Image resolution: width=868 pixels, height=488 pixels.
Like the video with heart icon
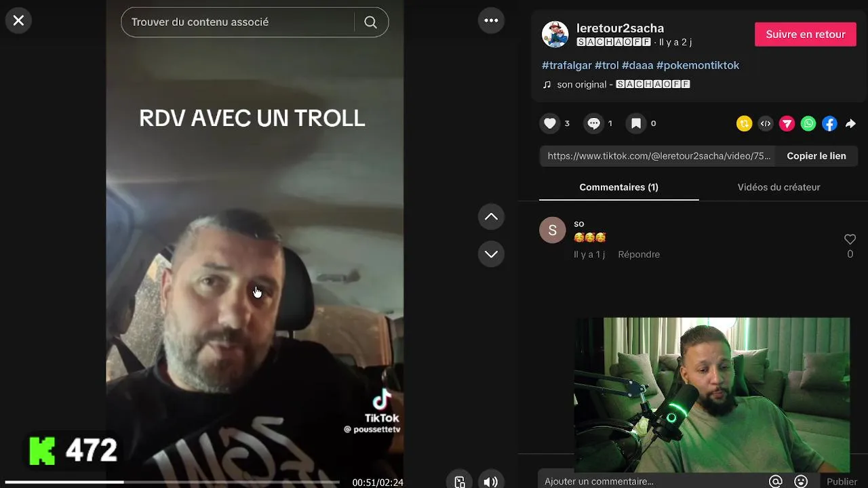click(550, 123)
